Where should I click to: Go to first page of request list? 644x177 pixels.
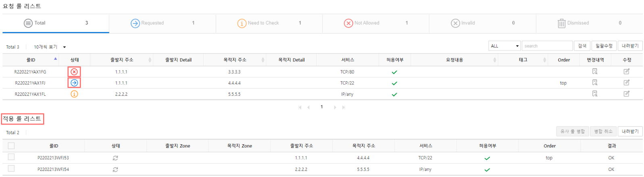pos(300,107)
